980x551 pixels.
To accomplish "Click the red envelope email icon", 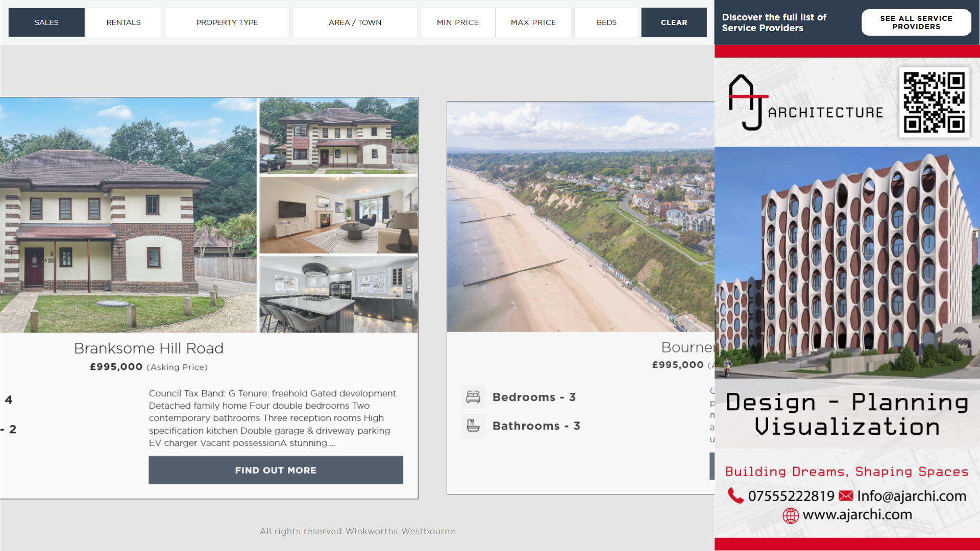I will click(x=846, y=495).
